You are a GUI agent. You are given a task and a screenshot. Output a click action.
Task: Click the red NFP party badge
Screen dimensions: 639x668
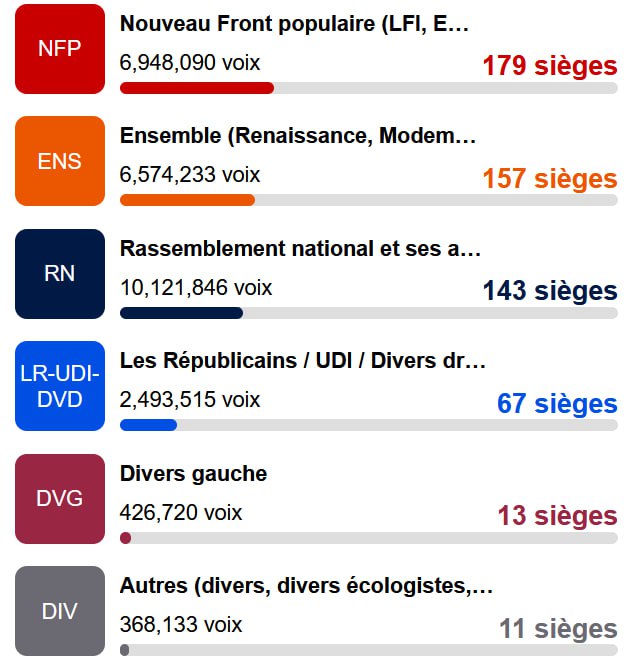tap(60, 49)
